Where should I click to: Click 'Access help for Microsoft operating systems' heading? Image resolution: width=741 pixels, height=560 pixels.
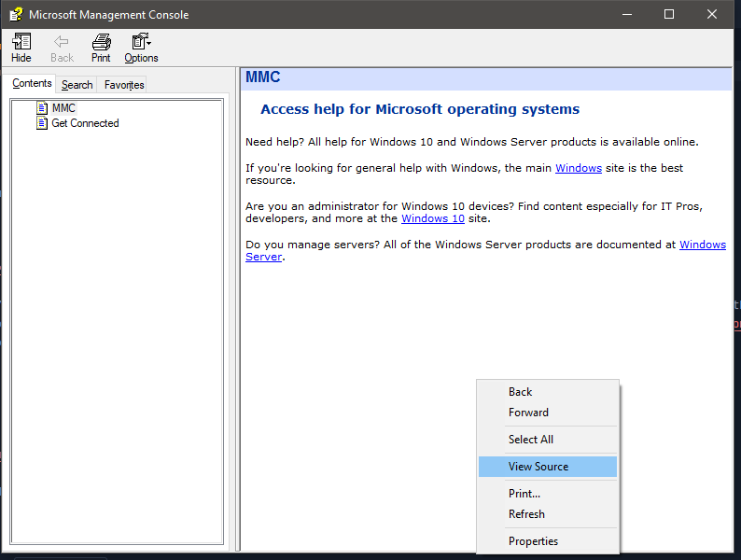click(420, 109)
